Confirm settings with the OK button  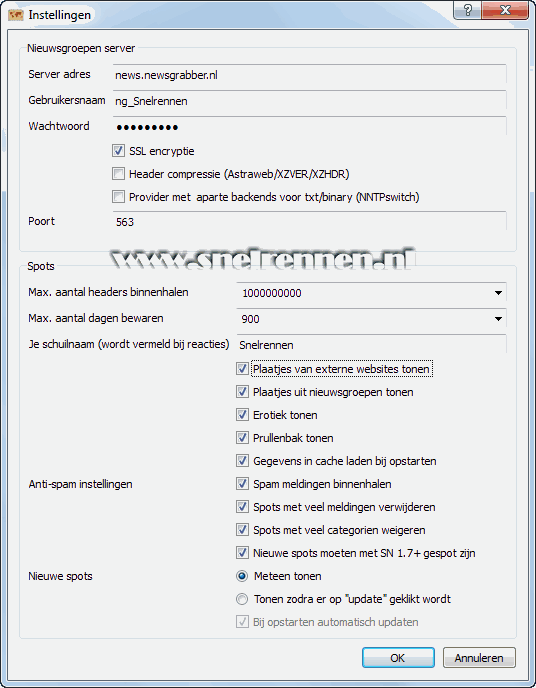pos(398,658)
